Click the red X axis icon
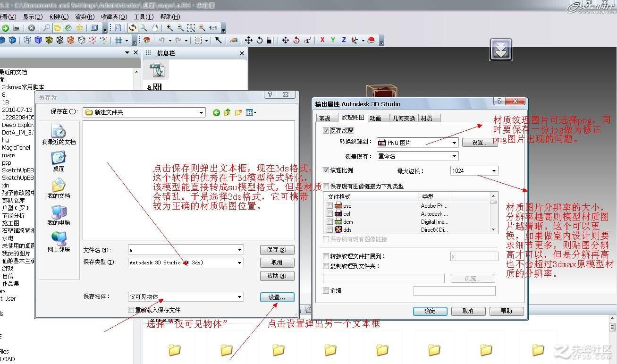Viewport: 617px width, 364px height. (x=322, y=41)
